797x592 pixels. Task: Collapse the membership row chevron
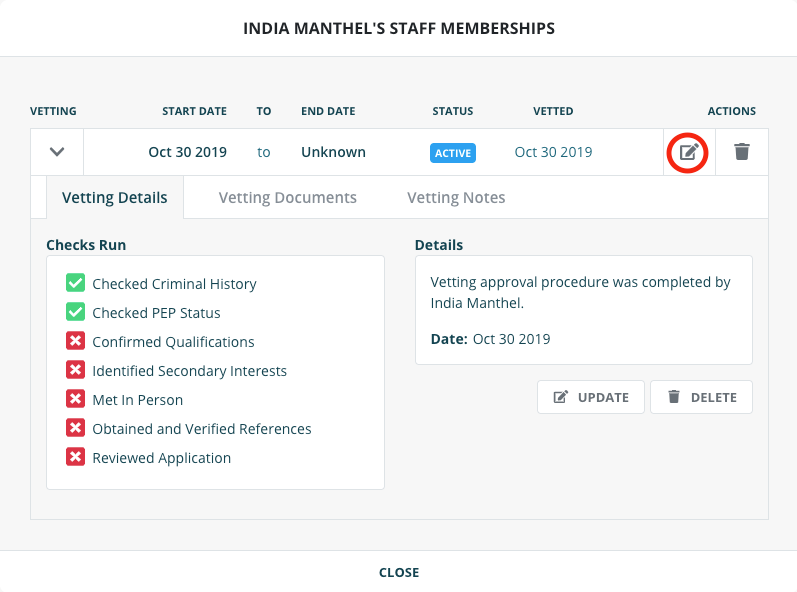pyautogui.click(x=57, y=152)
